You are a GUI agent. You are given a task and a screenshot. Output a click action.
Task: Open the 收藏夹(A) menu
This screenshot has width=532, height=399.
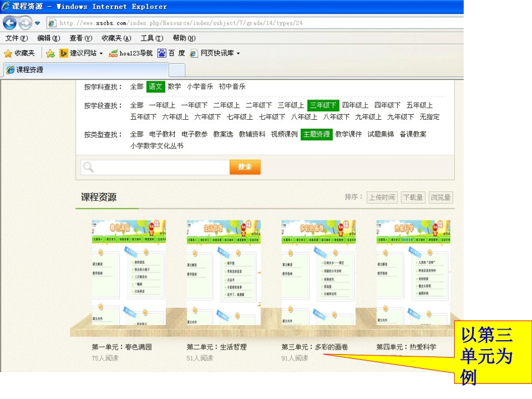pyautogui.click(x=116, y=38)
